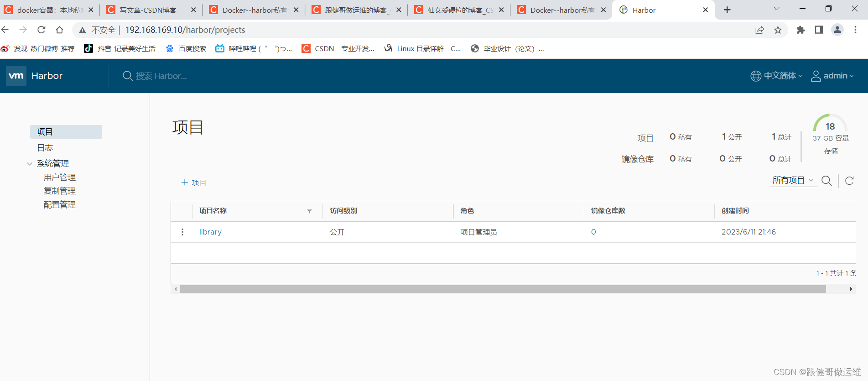Click the + 项目 new project button
The image size is (868, 381).
(194, 183)
